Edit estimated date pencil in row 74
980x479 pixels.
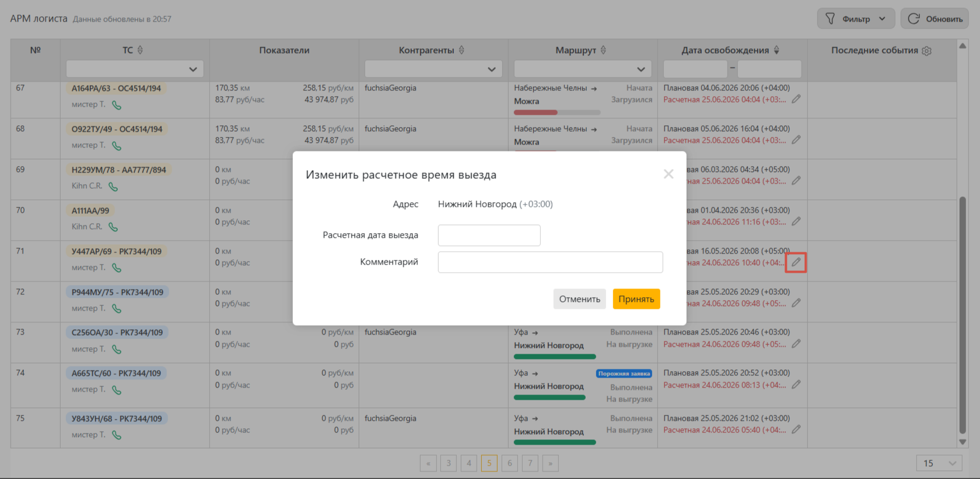(x=796, y=385)
